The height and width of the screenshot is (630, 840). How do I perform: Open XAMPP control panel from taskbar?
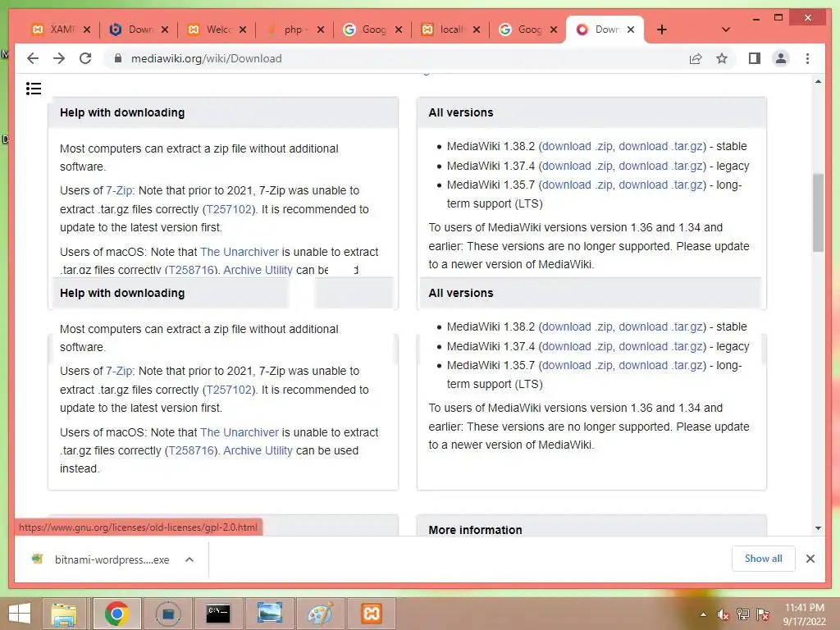(x=372, y=614)
